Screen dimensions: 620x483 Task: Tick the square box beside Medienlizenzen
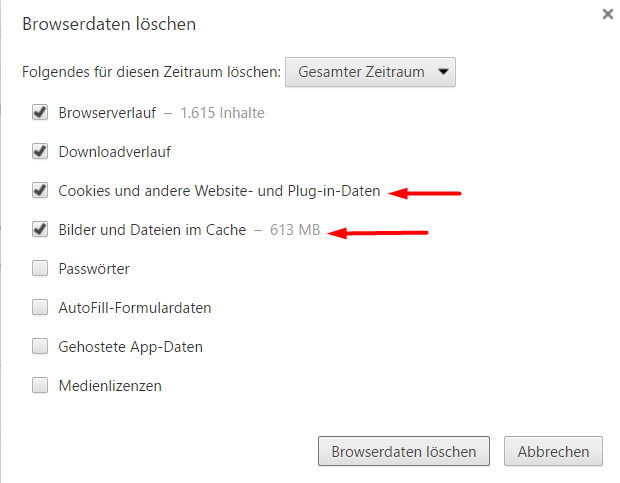tap(41, 385)
